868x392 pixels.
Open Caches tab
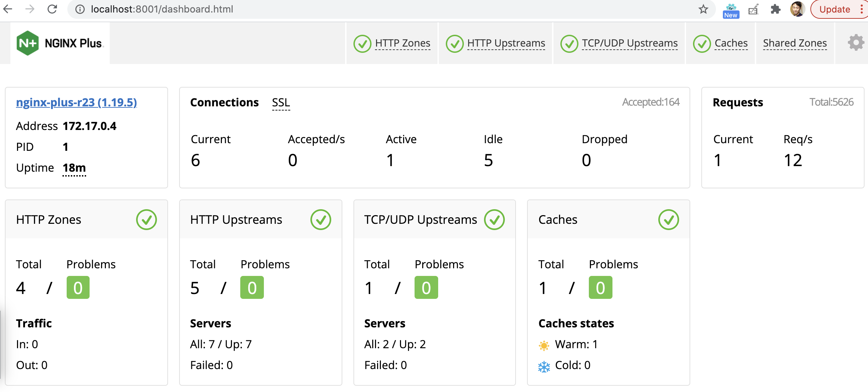[731, 43]
